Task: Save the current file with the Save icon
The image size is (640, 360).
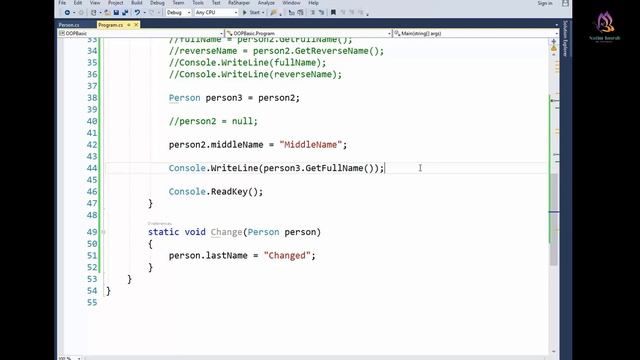Action: point(116,13)
